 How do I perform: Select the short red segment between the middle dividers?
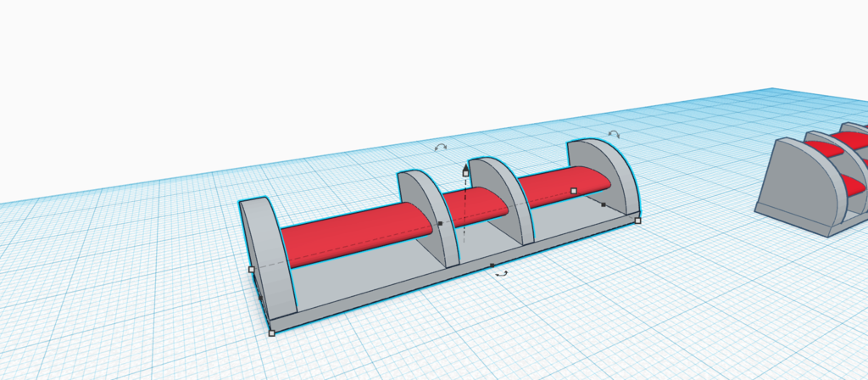pos(477,206)
